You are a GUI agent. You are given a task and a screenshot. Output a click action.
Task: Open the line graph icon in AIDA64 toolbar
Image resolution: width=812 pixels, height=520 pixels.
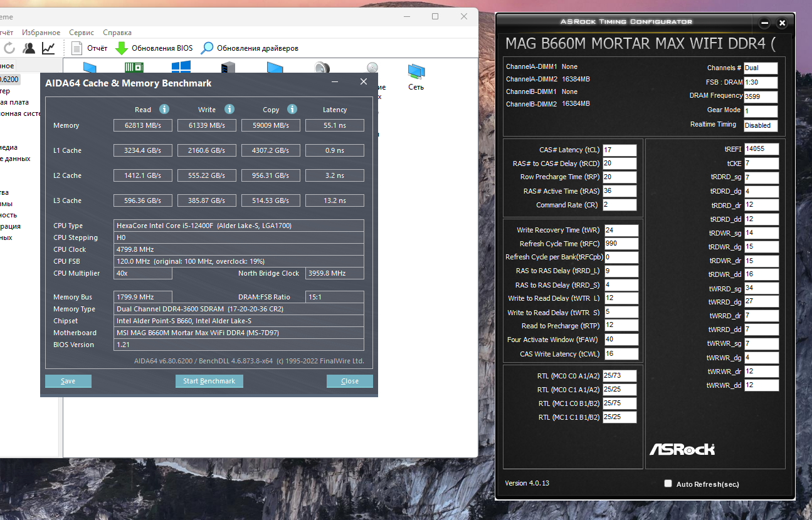tap(48, 48)
